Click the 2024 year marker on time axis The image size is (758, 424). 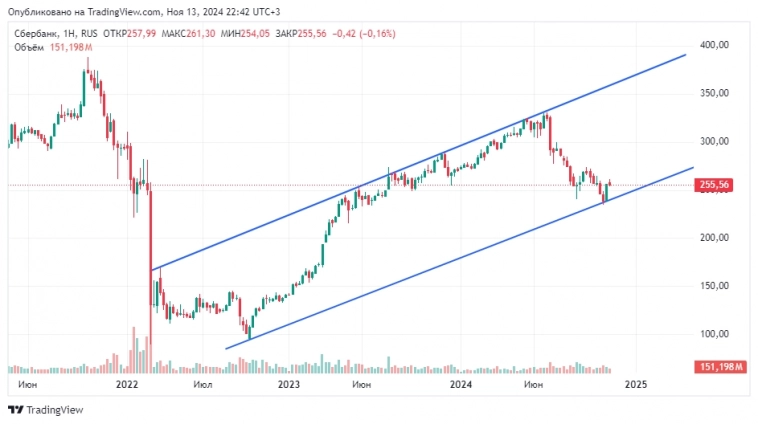pos(461,383)
